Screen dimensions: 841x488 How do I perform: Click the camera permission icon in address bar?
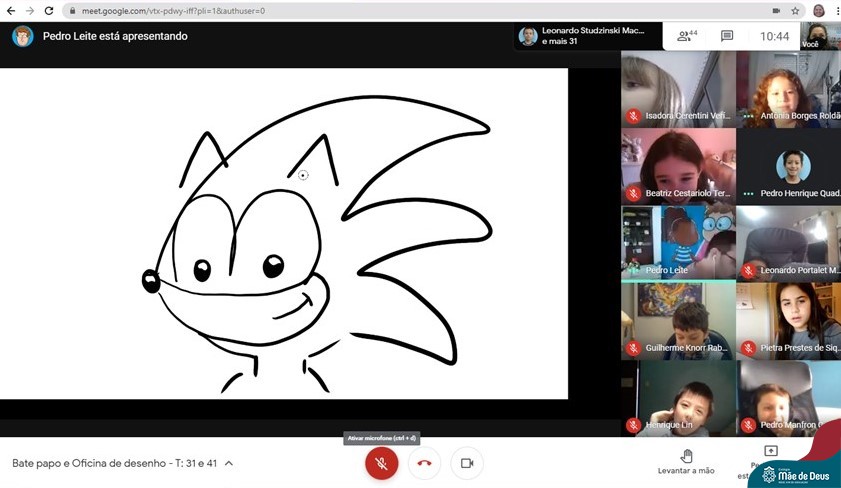click(775, 10)
